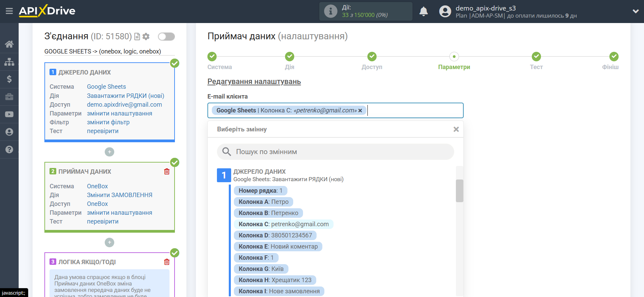Select variable Колонка F: 1
Screen dimensions: 644x297
point(256,258)
